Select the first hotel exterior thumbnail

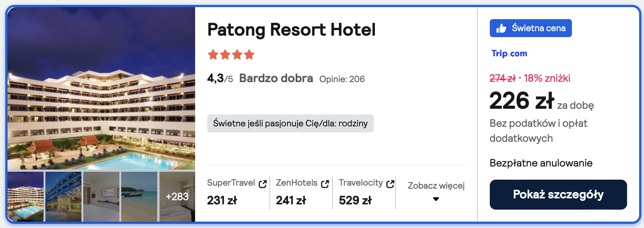pos(26,196)
